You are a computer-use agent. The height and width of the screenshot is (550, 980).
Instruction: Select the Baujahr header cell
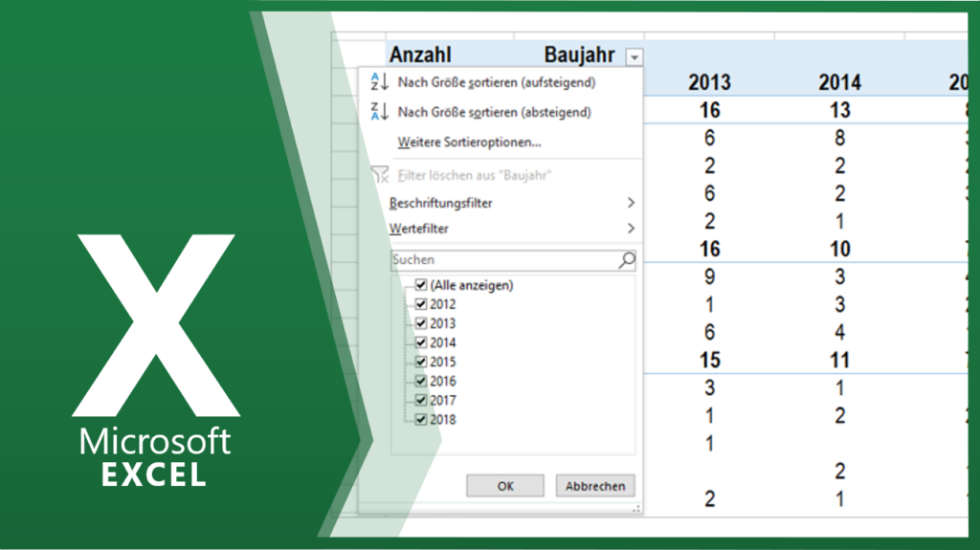click(x=579, y=55)
